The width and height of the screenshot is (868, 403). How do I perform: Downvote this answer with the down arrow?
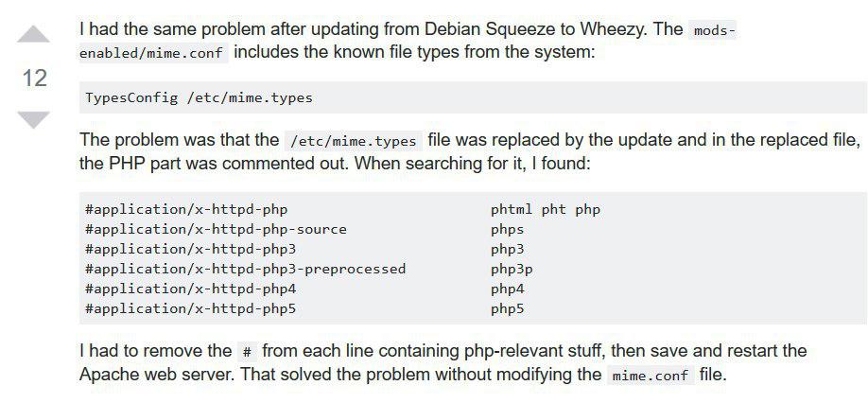click(x=34, y=120)
